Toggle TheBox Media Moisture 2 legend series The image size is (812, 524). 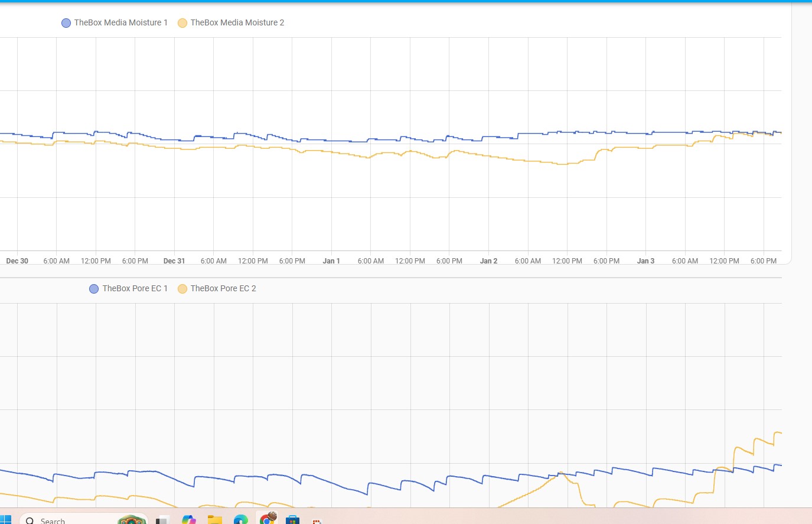point(231,22)
